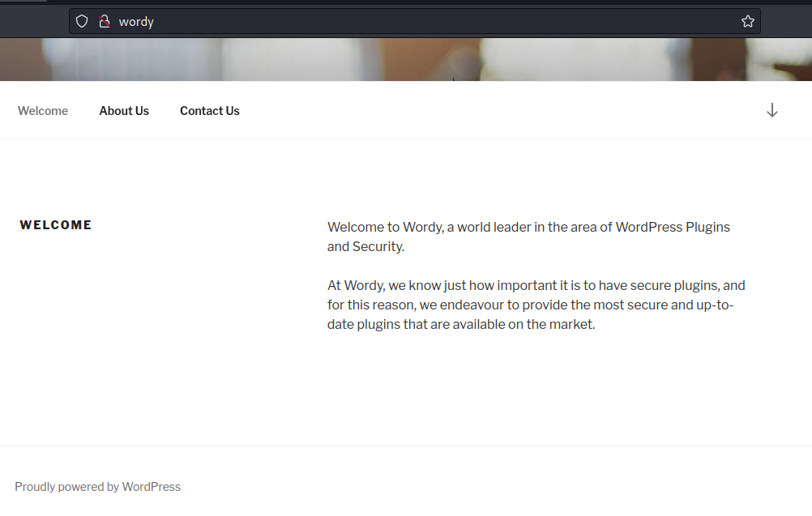Click the 'At Wordy, we know' paragraph
Viewport: 812px width, 516px height.
pos(536,305)
